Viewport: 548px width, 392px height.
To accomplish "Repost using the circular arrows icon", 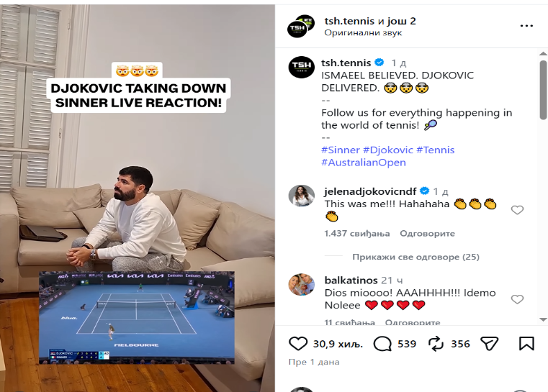I will [436, 344].
